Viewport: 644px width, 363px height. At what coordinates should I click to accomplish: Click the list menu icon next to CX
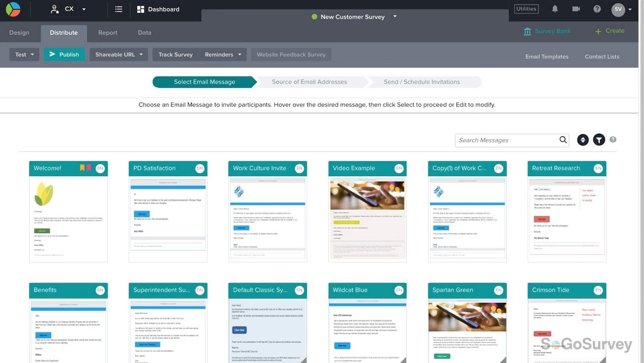click(118, 8)
